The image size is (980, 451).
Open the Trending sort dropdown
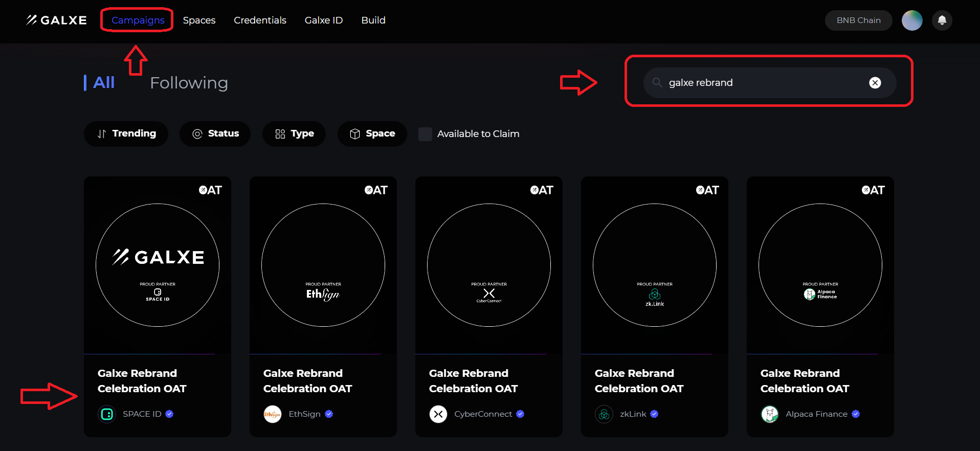[126, 133]
